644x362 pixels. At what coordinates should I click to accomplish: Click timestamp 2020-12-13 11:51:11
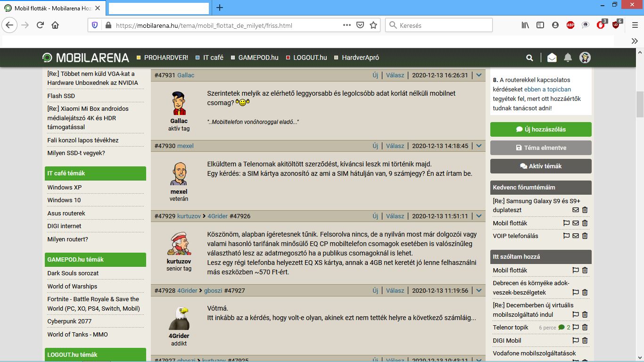pyautogui.click(x=440, y=216)
